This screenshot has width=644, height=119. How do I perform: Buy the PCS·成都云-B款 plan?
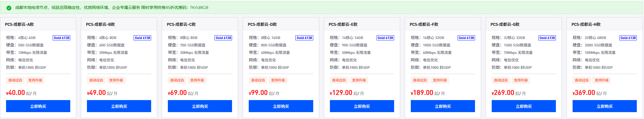[119, 106]
